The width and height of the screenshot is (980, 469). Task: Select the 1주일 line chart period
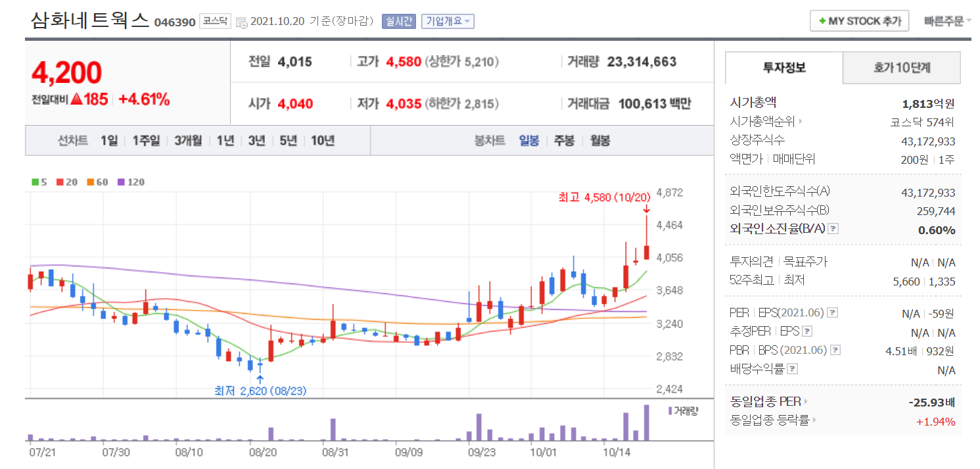145,140
